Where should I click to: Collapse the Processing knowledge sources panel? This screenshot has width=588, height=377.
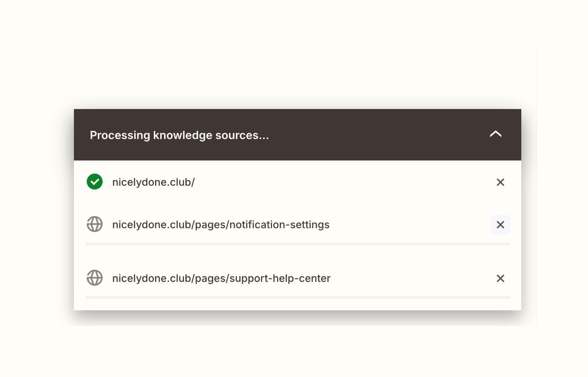tap(495, 134)
